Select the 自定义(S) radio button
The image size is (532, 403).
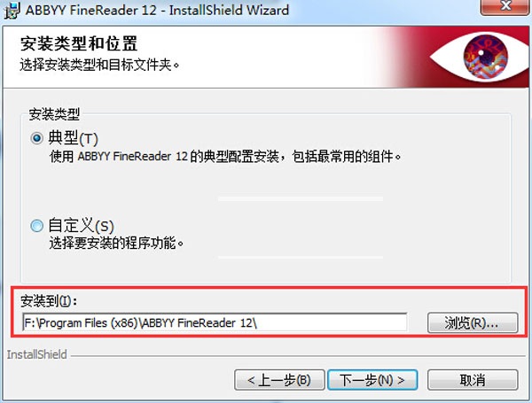pos(36,225)
